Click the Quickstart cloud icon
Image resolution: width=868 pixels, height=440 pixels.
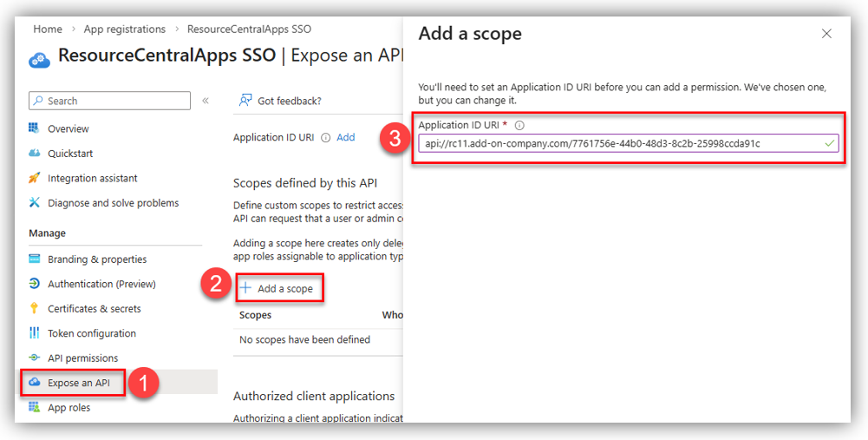(x=34, y=153)
